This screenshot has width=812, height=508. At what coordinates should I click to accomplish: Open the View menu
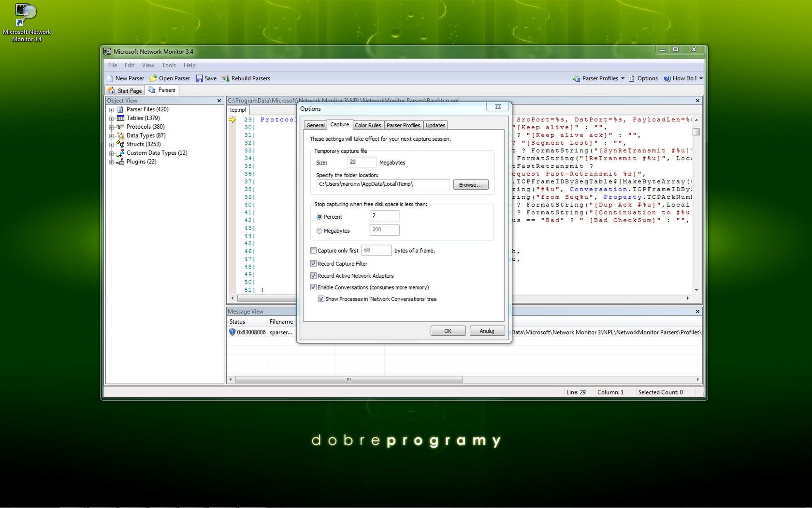[148, 65]
